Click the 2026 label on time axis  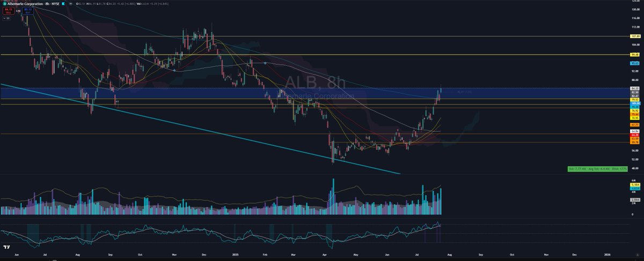[x=607, y=255]
